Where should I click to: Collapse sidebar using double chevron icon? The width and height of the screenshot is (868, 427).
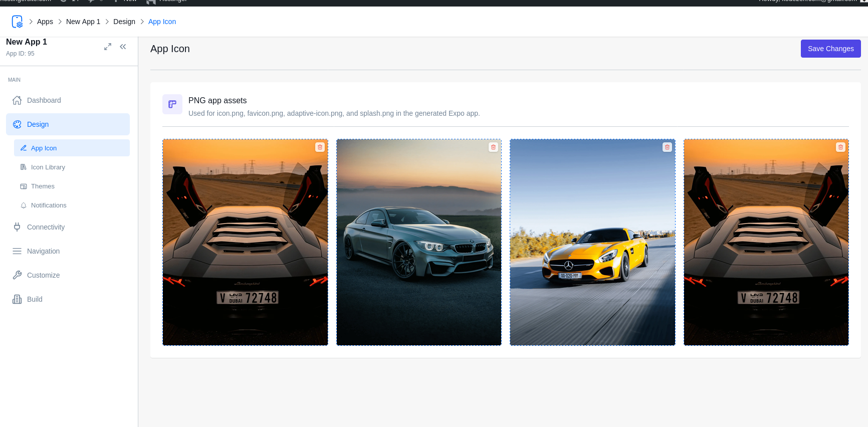tap(123, 47)
